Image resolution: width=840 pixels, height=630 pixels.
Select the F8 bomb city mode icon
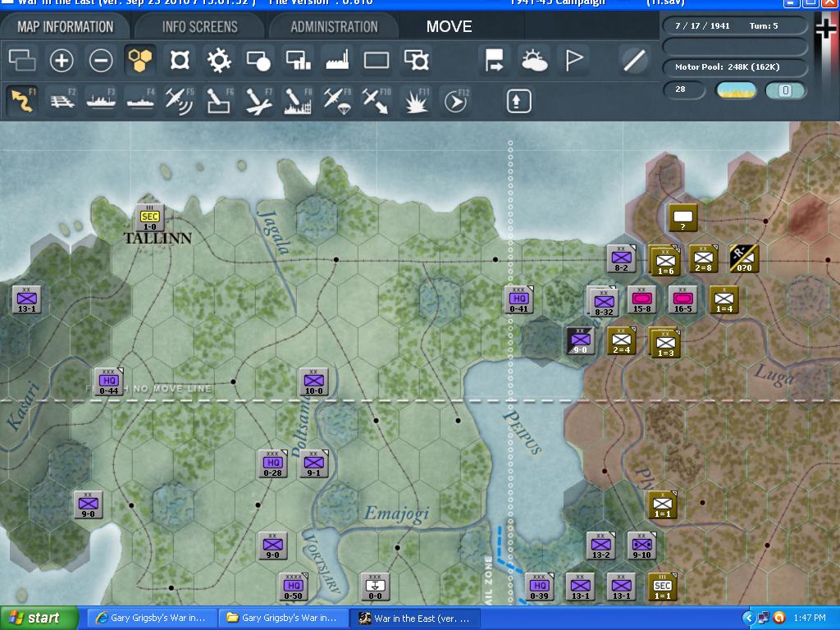pos(298,100)
